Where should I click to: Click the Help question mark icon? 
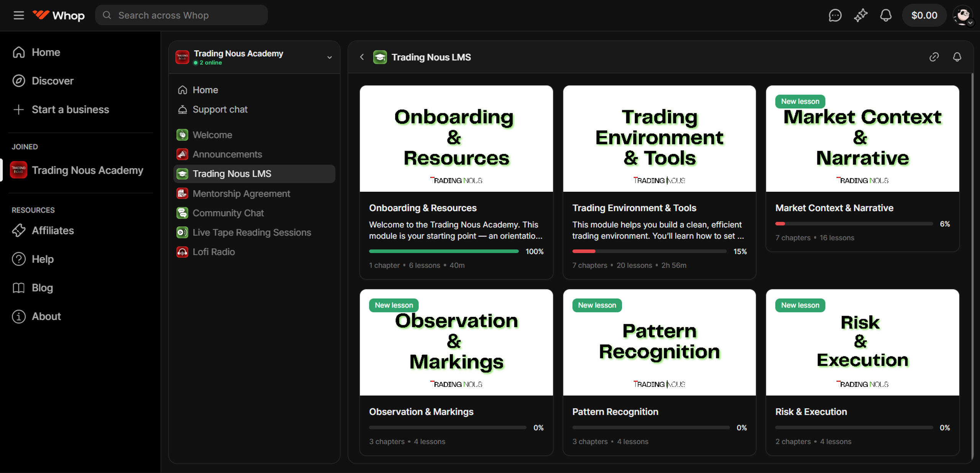(19, 259)
